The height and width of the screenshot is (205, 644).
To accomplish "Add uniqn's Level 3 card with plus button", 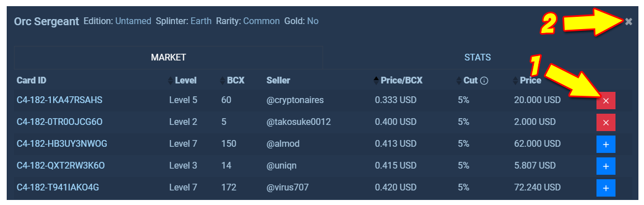I will click(606, 166).
